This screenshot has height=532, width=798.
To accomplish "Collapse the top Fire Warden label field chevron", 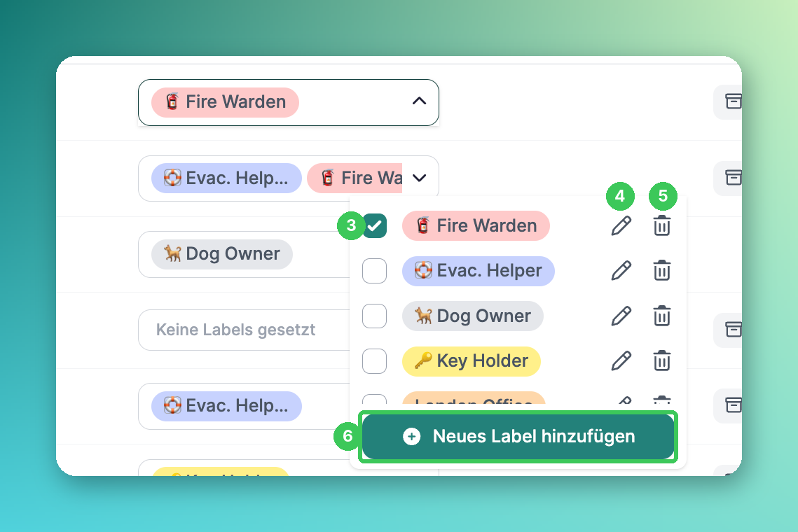I will 419,101.
